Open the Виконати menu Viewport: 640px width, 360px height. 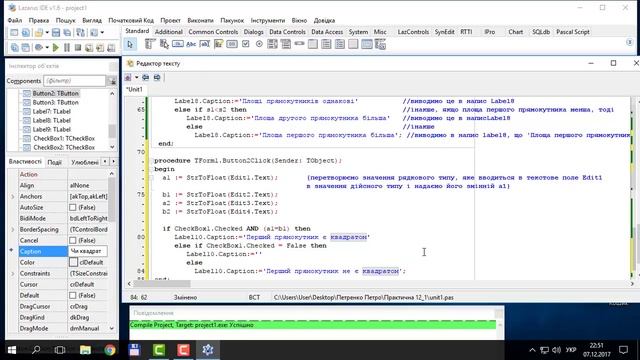(x=200, y=20)
